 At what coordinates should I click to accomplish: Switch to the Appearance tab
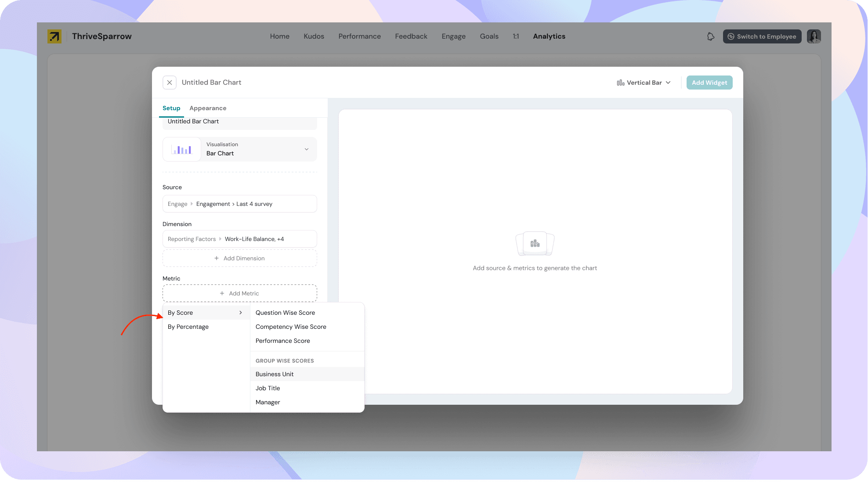tap(208, 108)
